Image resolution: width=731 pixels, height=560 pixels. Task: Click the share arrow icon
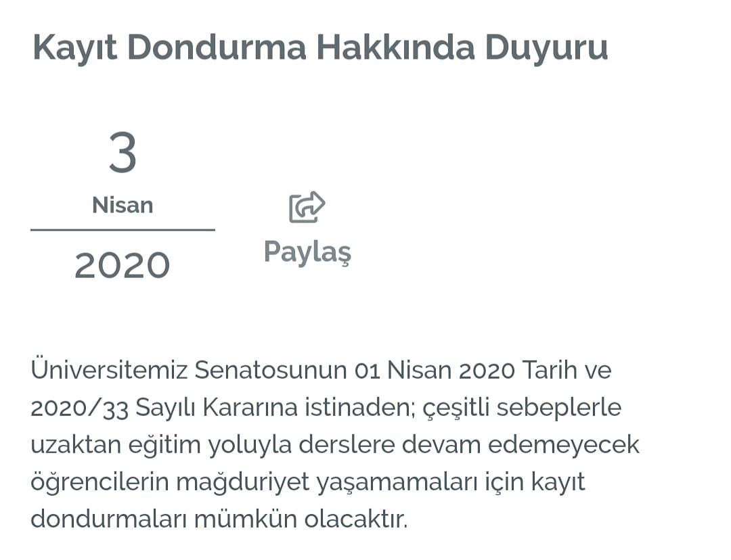[307, 207]
